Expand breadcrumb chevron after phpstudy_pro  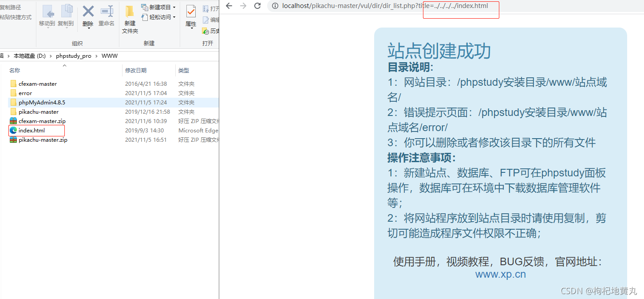[x=97, y=56]
